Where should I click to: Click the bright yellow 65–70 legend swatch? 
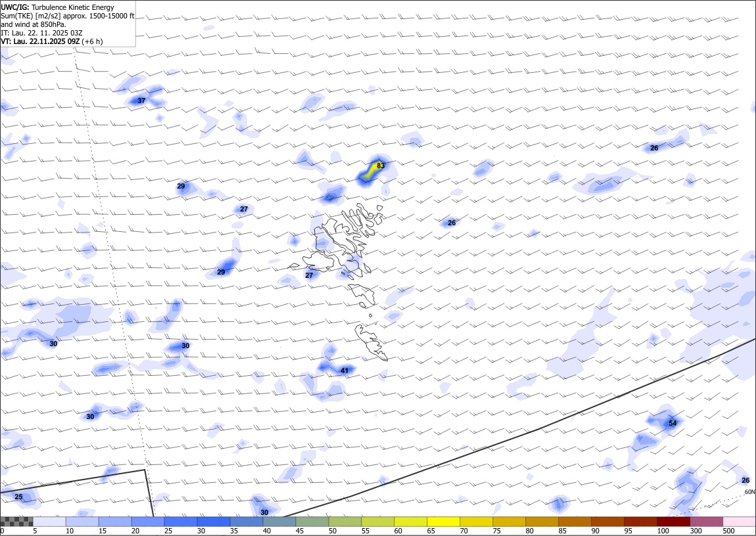444,522
